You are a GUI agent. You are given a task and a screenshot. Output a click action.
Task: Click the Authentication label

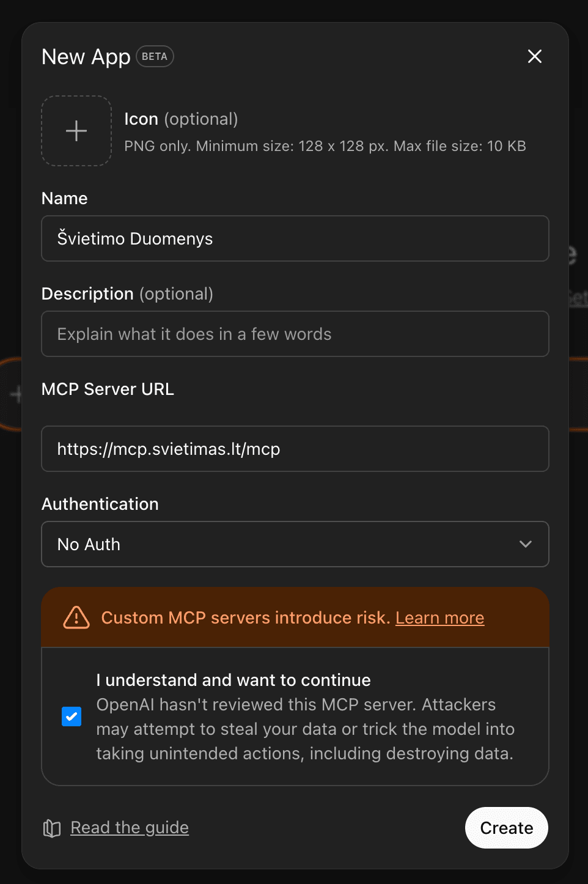tap(100, 504)
